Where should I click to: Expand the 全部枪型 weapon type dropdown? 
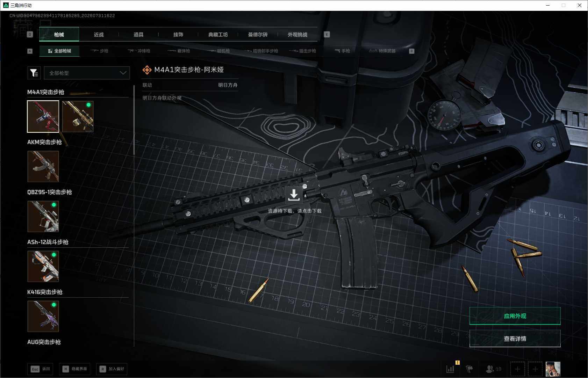coord(87,73)
